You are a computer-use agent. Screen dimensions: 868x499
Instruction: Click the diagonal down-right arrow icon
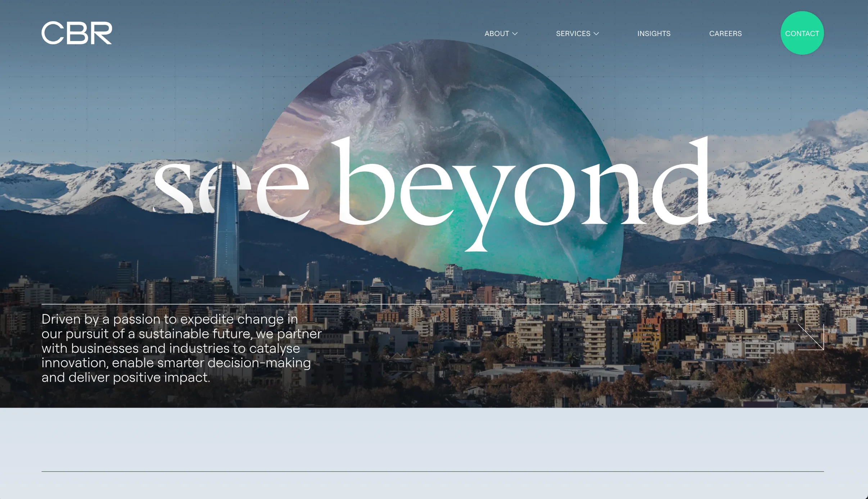[x=811, y=337]
